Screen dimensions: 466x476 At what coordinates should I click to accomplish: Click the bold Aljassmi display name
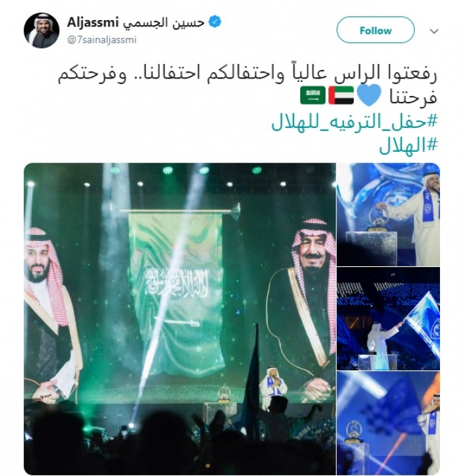pos(93,22)
